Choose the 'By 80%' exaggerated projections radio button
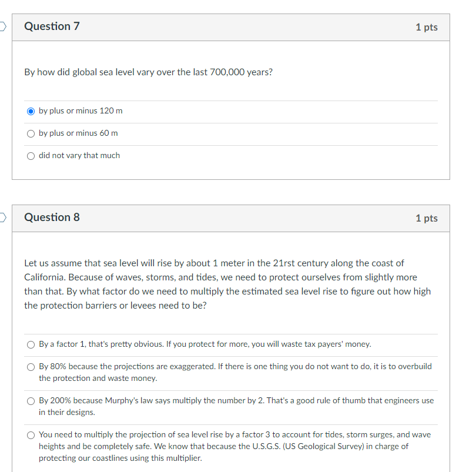Image resolution: width=476 pixels, height=472 pixels. (31, 367)
